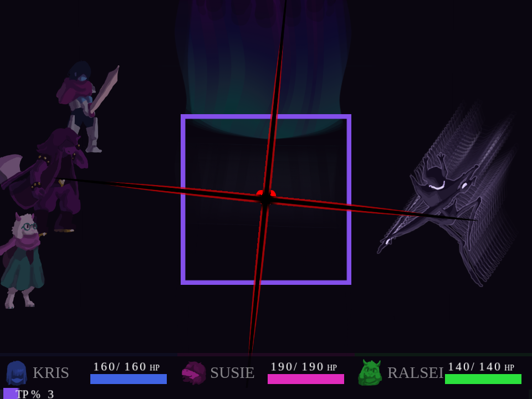532x399 pixels.
Task: Click the KRIS name label
Action: click(51, 373)
